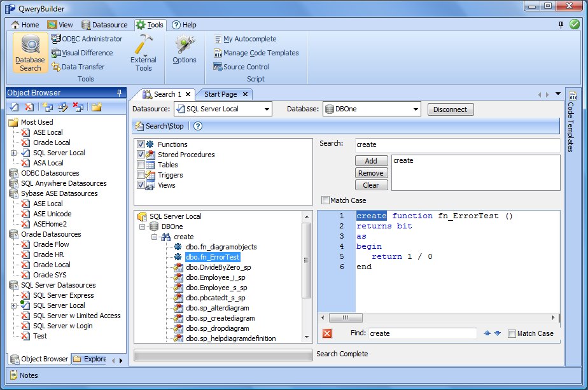Click the Find text input field
Image resolution: width=588 pixels, height=390 pixels.
423,333
